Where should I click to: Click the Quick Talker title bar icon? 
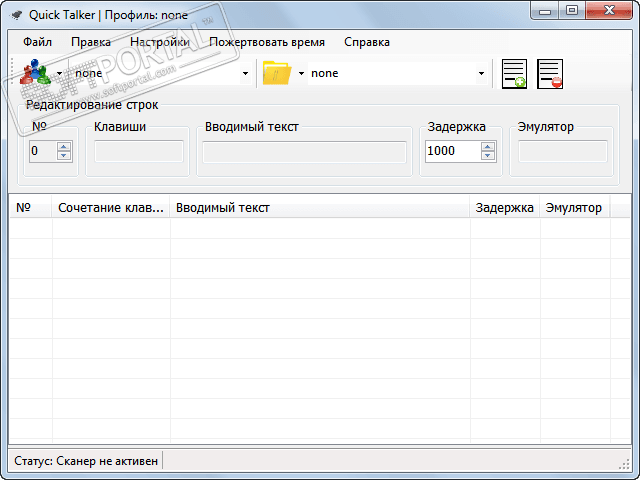(17, 15)
